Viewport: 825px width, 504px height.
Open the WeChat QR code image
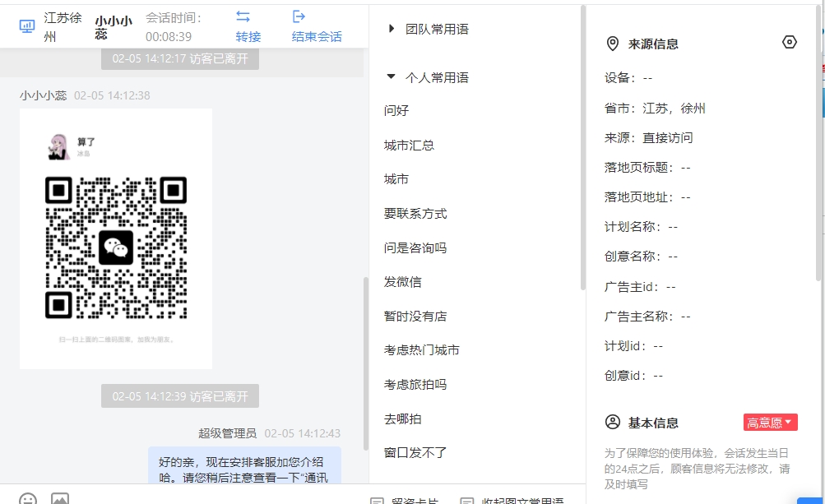point(116,247)
